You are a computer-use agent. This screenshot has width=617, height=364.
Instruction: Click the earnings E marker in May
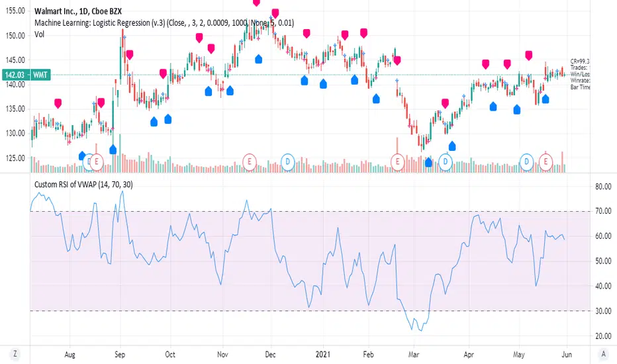click(x=546, y=161)
